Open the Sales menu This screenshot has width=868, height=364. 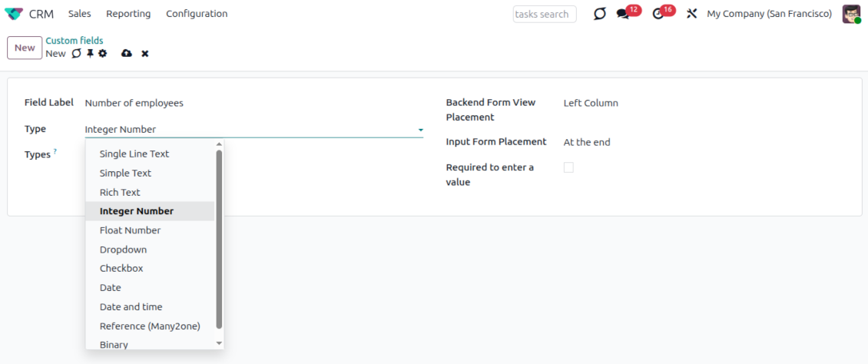79,14
